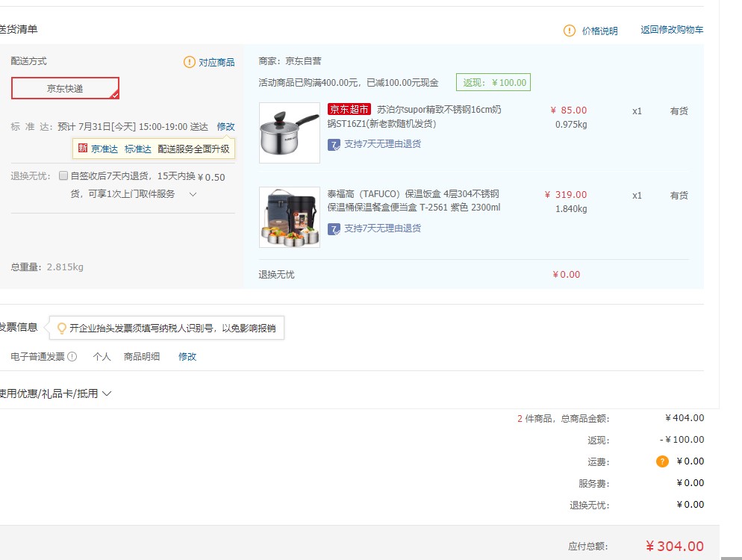
Task: Click 京东超市 red tag
Action: point(349,109)
